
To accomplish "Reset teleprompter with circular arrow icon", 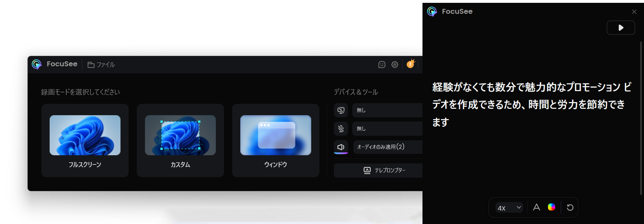I will tap(570, 207).
